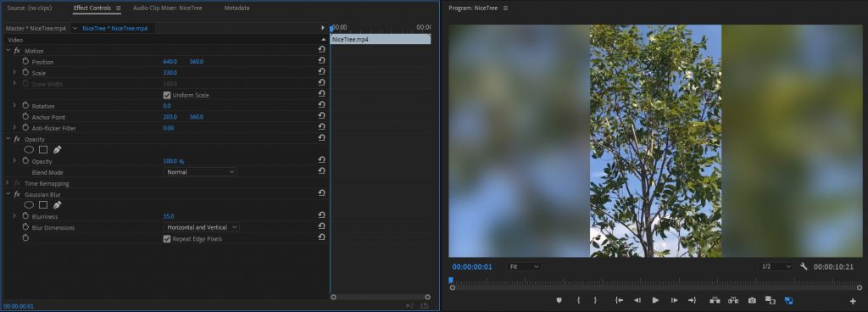868x312 pixels.
Task: Click Program monitor current timecode
Action: (x=472, y=266)
